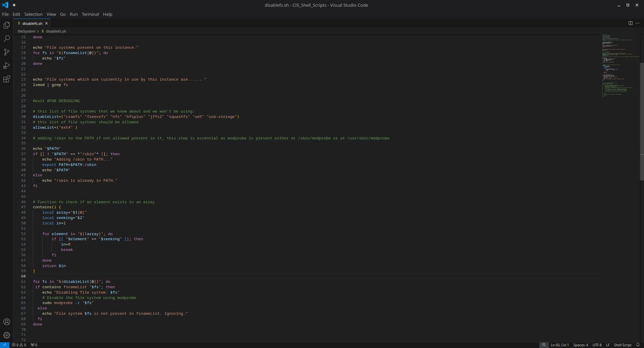Click the 'in=0' assignment line
644x348 pixels.
coord(65,244)
